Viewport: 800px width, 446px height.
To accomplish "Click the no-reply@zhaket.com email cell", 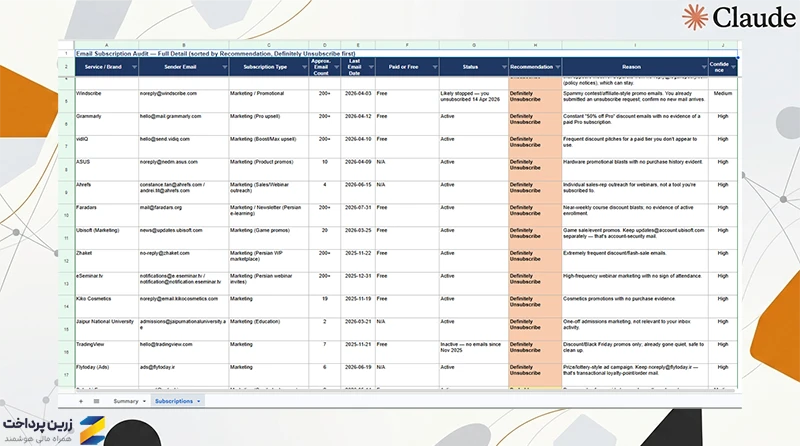I will click(x=184, y=261).
